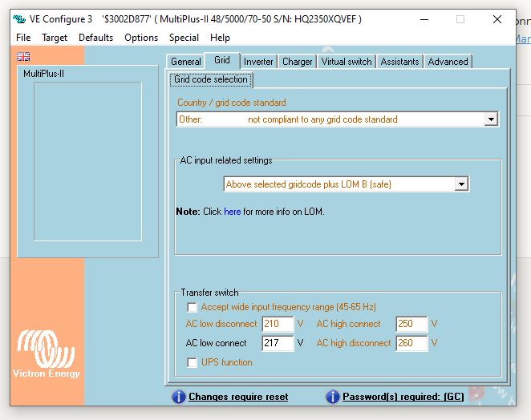Image resolution: width=531 pixels, height=420 pixels.
Task: Expand the LOM gridcode selection dropdown arrow
Action: (x=461, y=184)
